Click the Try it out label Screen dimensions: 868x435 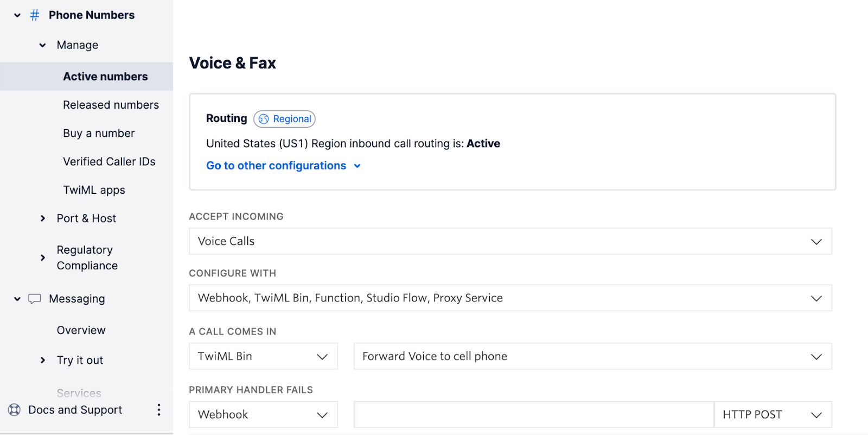coord(80,360)
